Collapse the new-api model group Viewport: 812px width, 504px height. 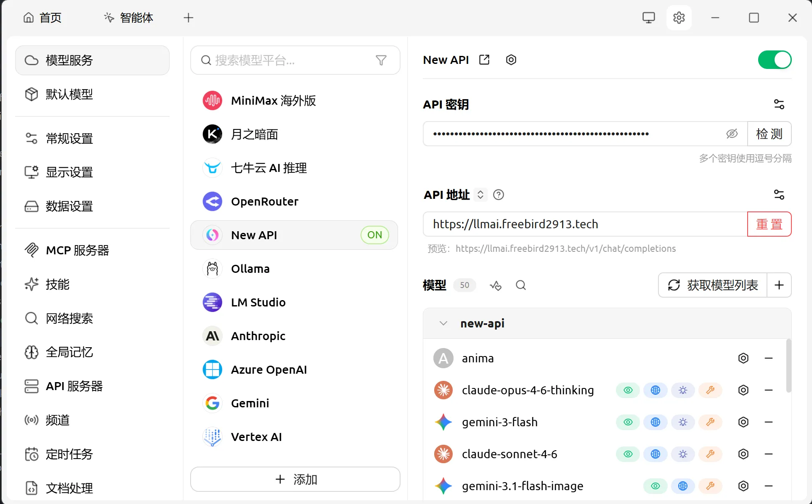[x=443, y=323]
